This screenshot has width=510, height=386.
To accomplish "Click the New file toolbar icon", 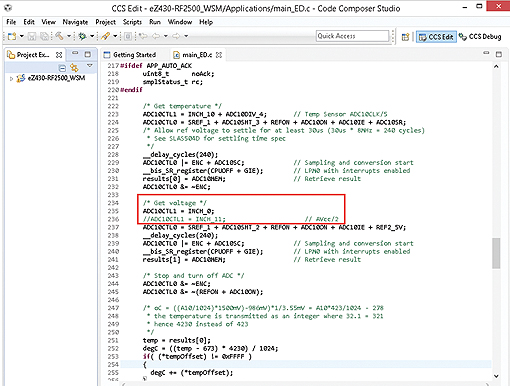I will click(x=12, y=36).
